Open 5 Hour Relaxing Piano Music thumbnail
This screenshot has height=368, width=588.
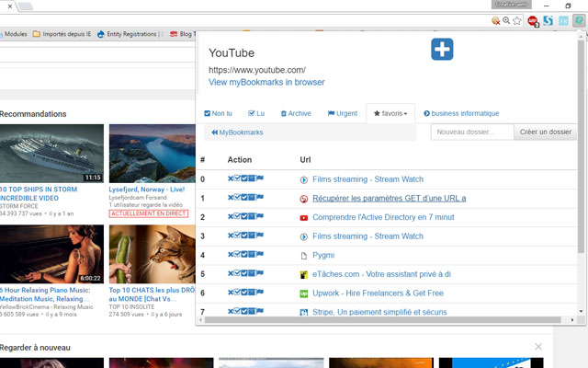(51, 254)
